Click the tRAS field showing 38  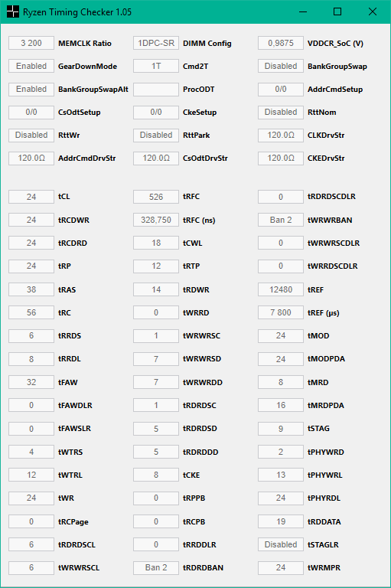[31, 289]
